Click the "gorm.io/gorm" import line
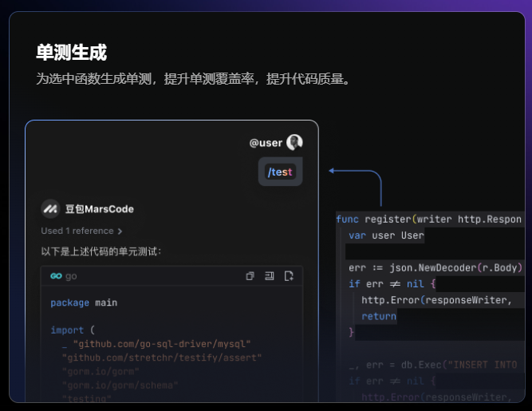 (x=100, y=372)
